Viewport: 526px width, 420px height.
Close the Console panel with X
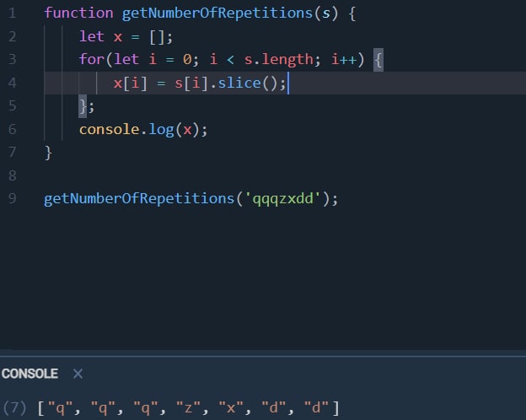(x=78, y=374)
